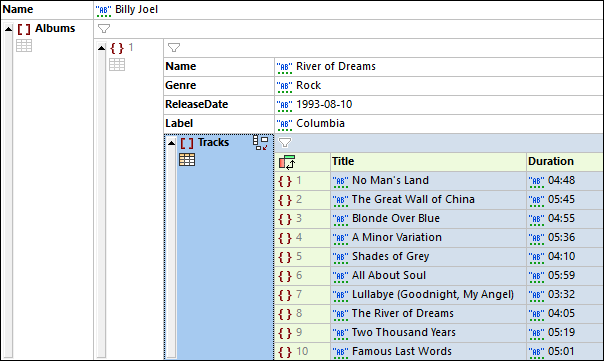The width and height of the screenshot is (604, 361).
Task: Click the filter icon in the Tracks row
Action: [x=285, y=143]
